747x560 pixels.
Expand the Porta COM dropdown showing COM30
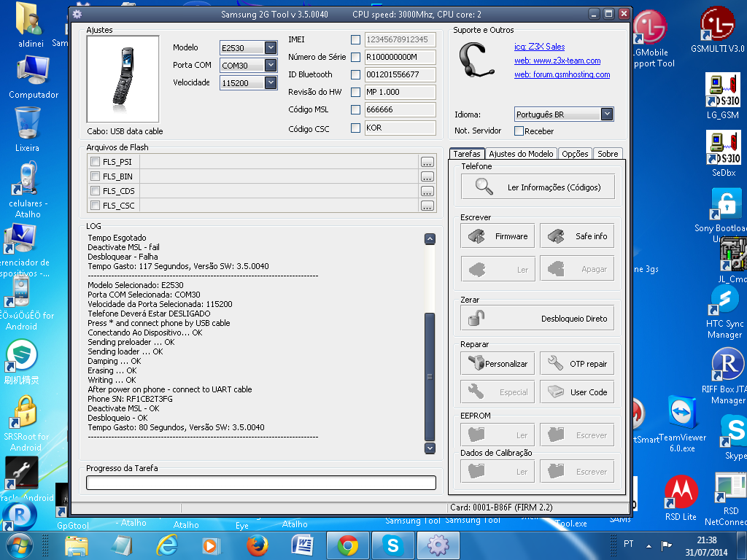tap(271, 65)
